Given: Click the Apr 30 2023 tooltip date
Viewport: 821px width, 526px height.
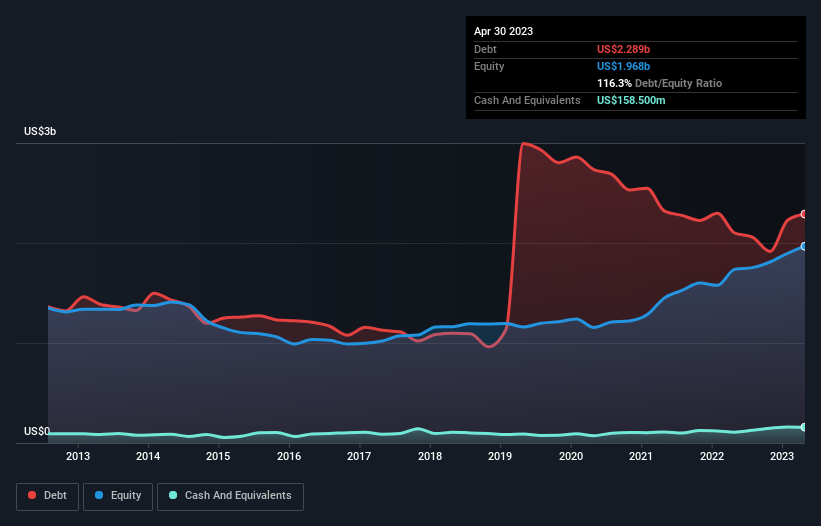Looking at the screenshot, I should (x=503, y=31).
